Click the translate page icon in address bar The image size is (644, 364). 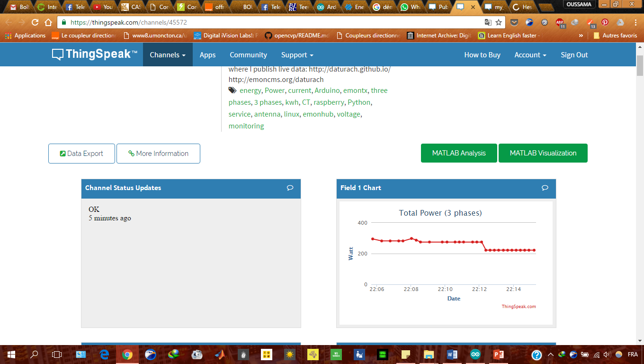pyautogui.click(x=488, y=22)
